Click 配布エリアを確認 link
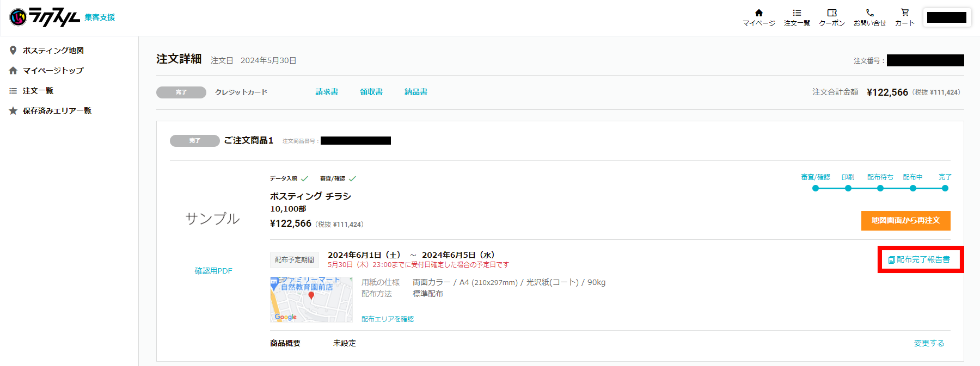Image resolution: width=980 pixels, height=366 pixels. (x=388, y=319)
